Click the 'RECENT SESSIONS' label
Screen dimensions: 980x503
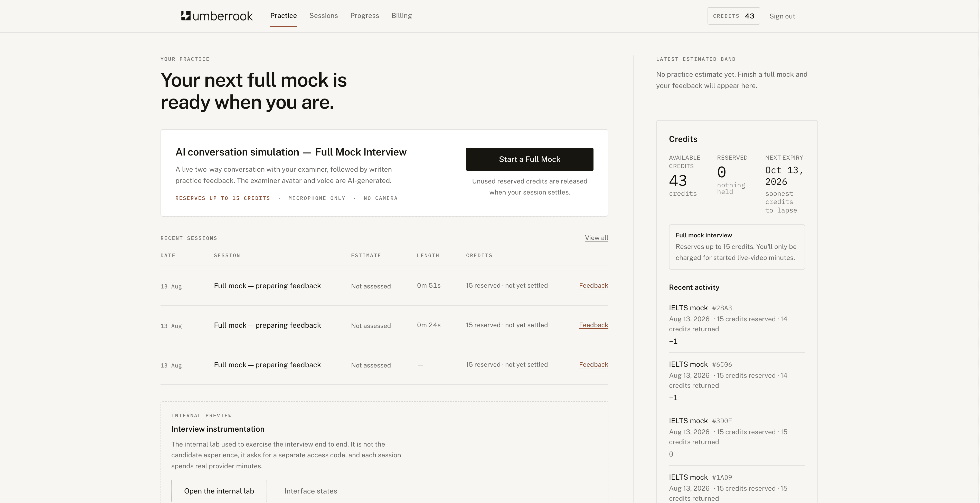[x=189, y=238]
